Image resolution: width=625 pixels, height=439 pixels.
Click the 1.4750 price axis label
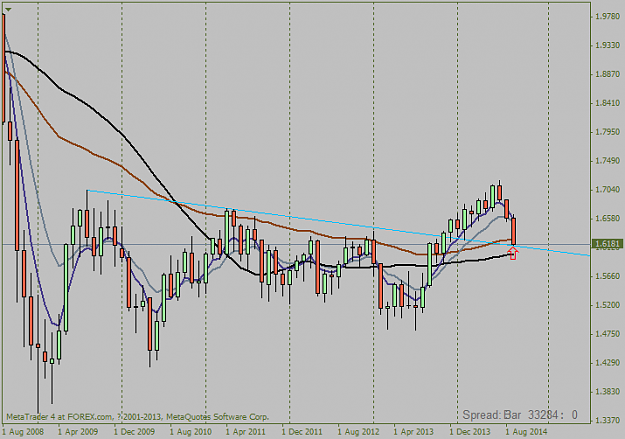tap(608, 334)
